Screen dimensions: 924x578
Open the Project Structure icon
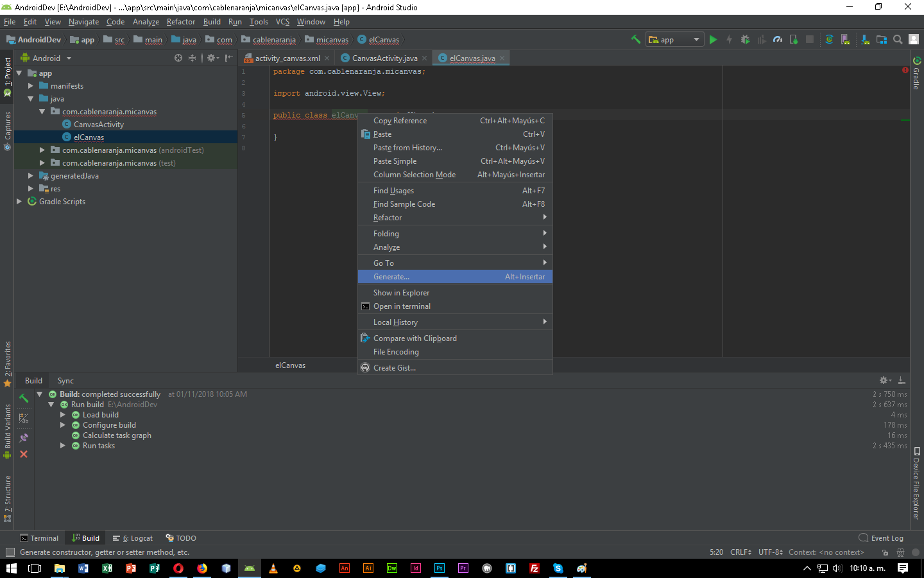882,39
